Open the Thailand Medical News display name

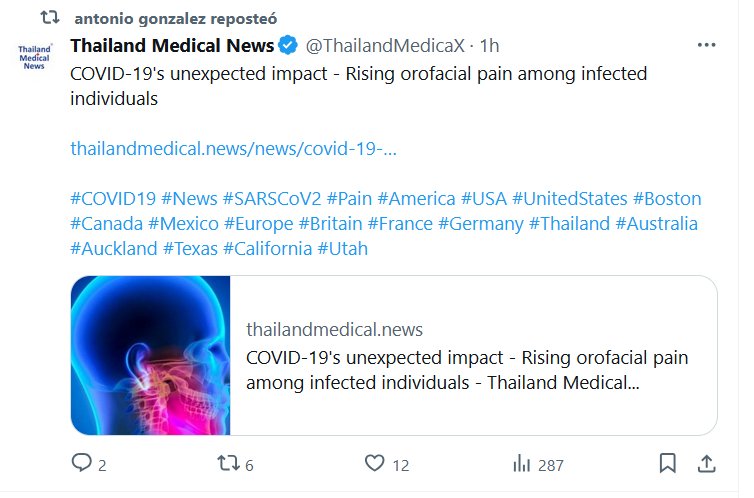tap(172, 45)
